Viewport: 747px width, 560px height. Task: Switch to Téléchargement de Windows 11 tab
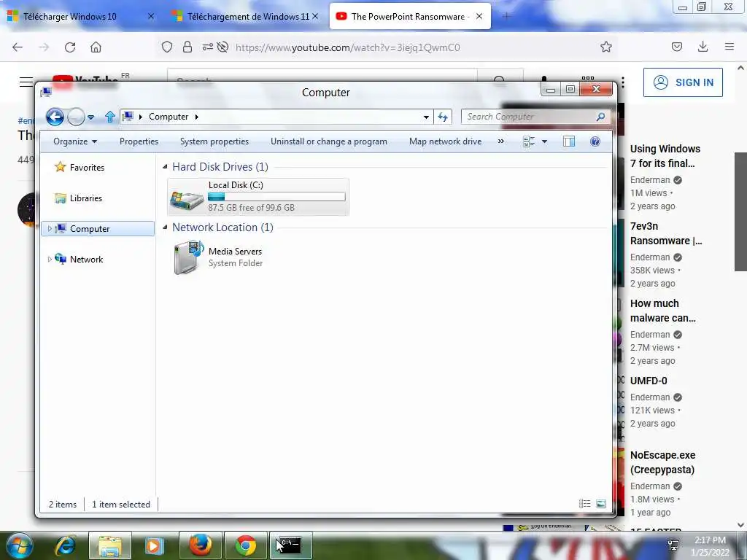coord(248,17)
